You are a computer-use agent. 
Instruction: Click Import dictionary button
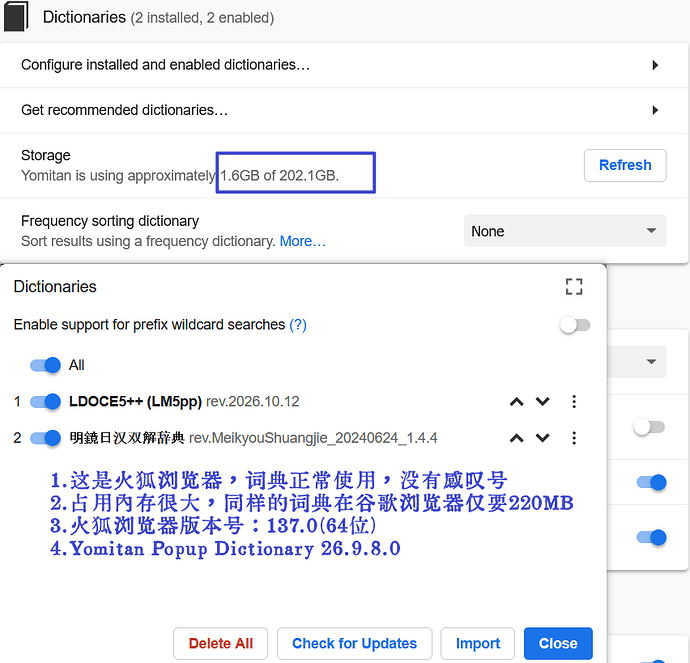pos(477,644)
